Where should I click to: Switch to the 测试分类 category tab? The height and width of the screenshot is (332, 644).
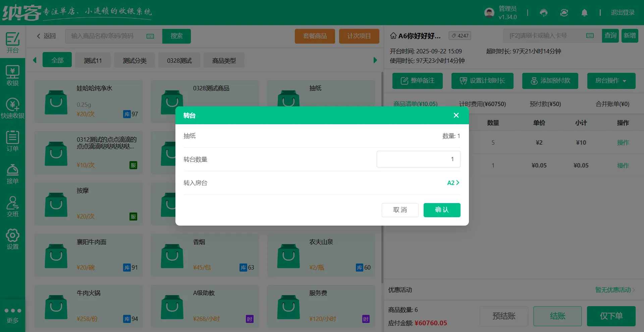135,60
